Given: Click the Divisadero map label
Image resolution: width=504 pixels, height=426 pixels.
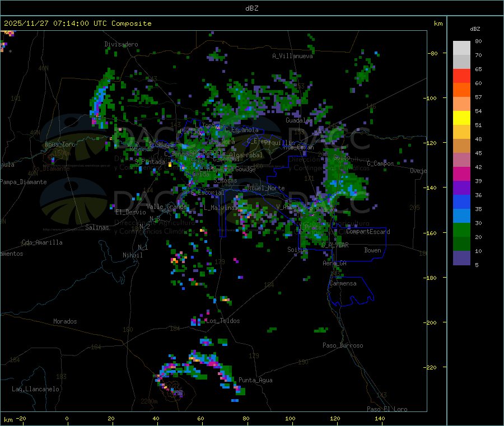Looking at the screenshot, I should pyautogui.click(x=121, y=44).
